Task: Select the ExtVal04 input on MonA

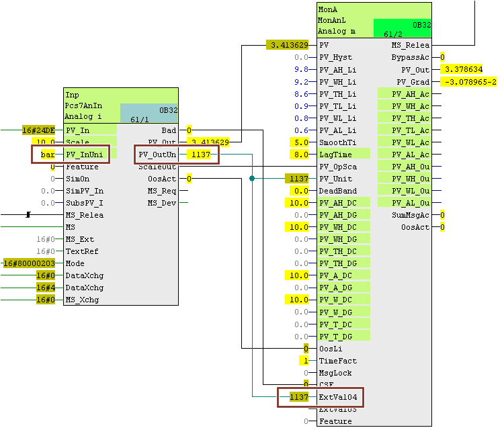Action: (340, 397)
